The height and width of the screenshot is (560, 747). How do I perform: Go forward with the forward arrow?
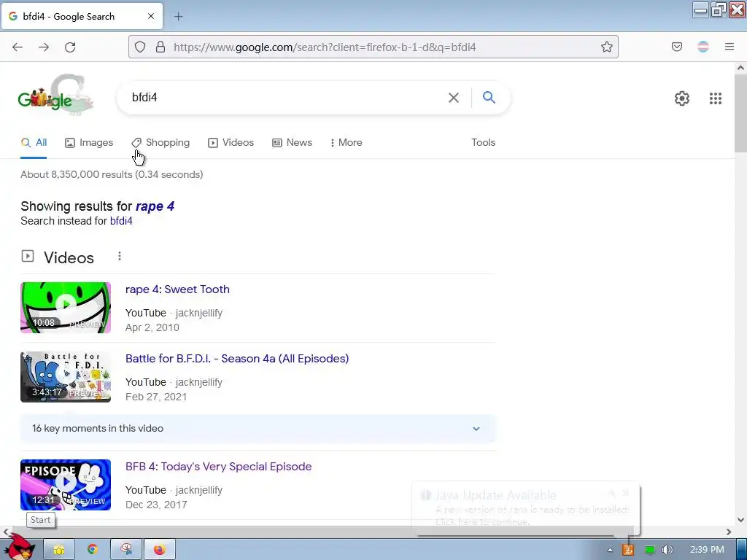coord(44,47)
